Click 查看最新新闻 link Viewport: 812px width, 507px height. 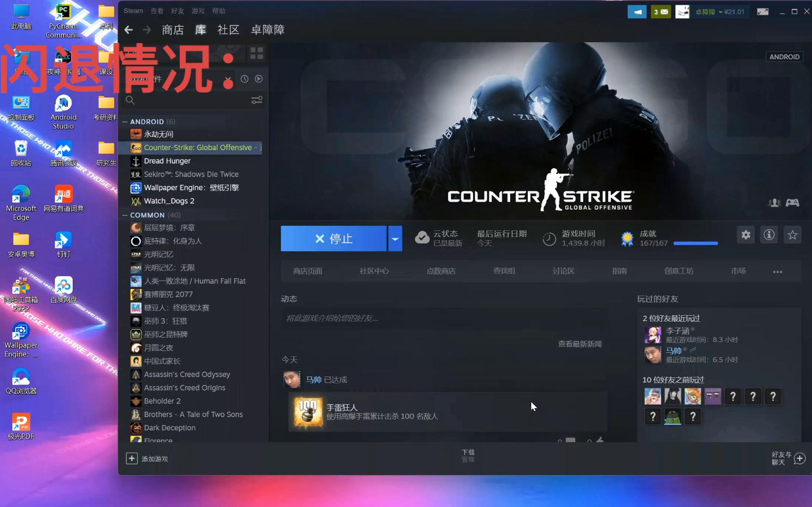[580, 344]
